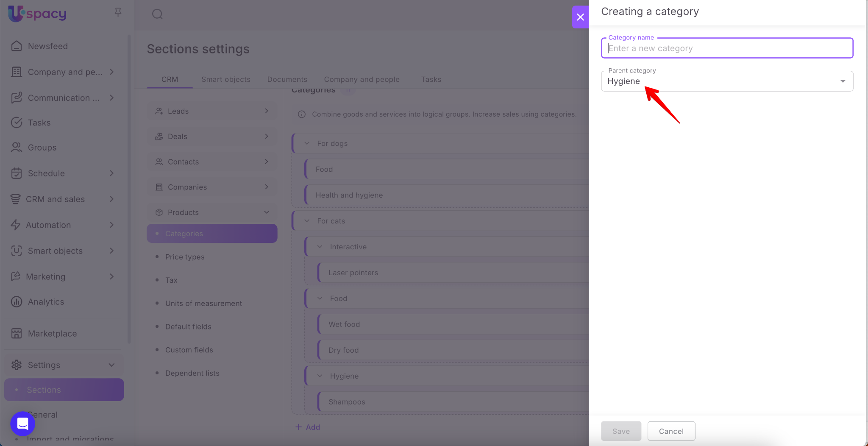Collapse the Interactive subcategory
This screenshot has width=868, height=446.
(x=320, y=247)
